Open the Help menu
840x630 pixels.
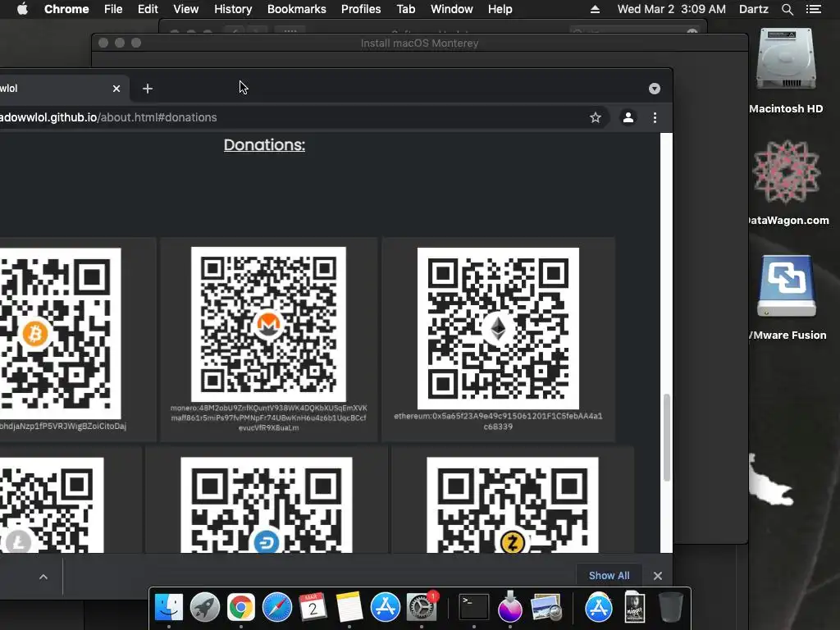pos(500,9)
